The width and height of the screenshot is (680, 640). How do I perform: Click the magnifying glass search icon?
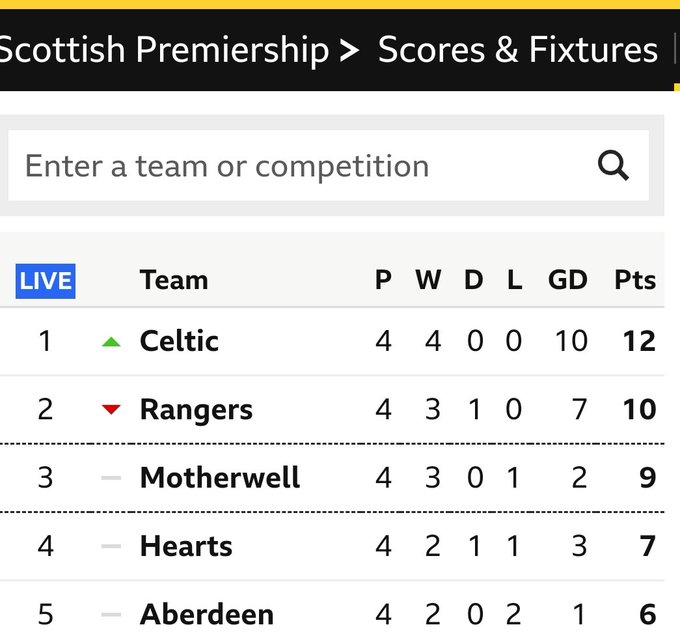tap(613, 165)
